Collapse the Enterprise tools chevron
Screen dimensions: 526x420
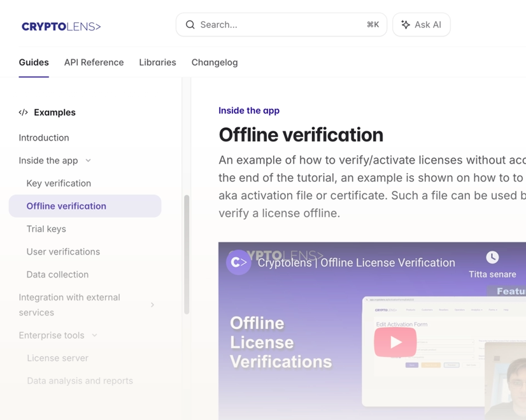(x=95, y=335)
